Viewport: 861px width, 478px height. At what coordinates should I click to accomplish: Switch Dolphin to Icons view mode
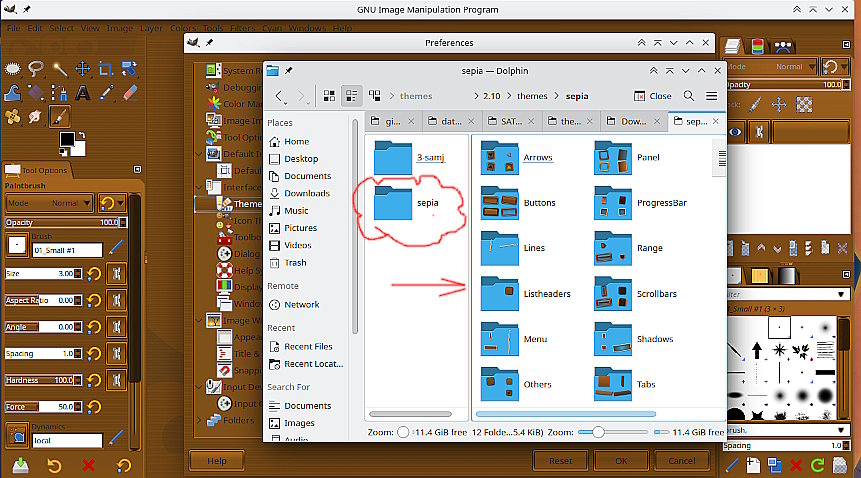click(x=329, y=96)
